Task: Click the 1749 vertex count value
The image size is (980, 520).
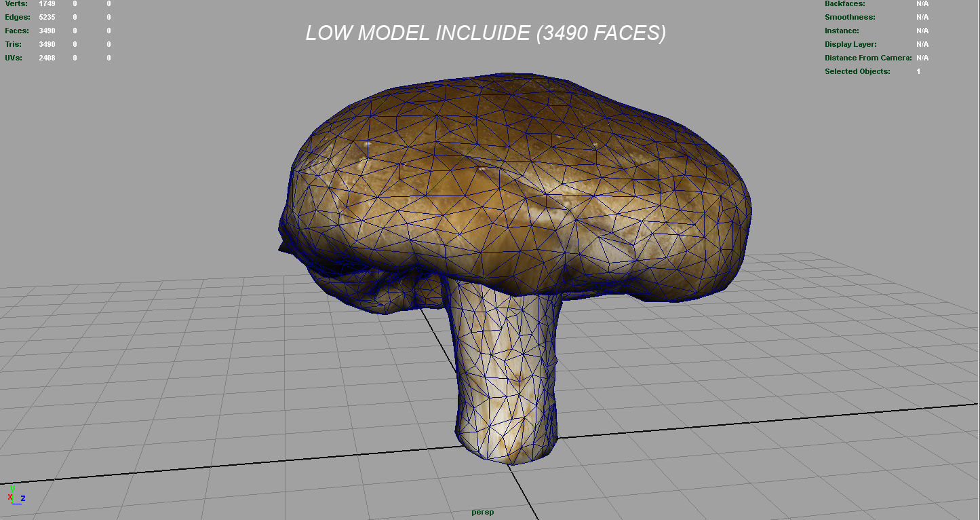Action: (47, 3)
